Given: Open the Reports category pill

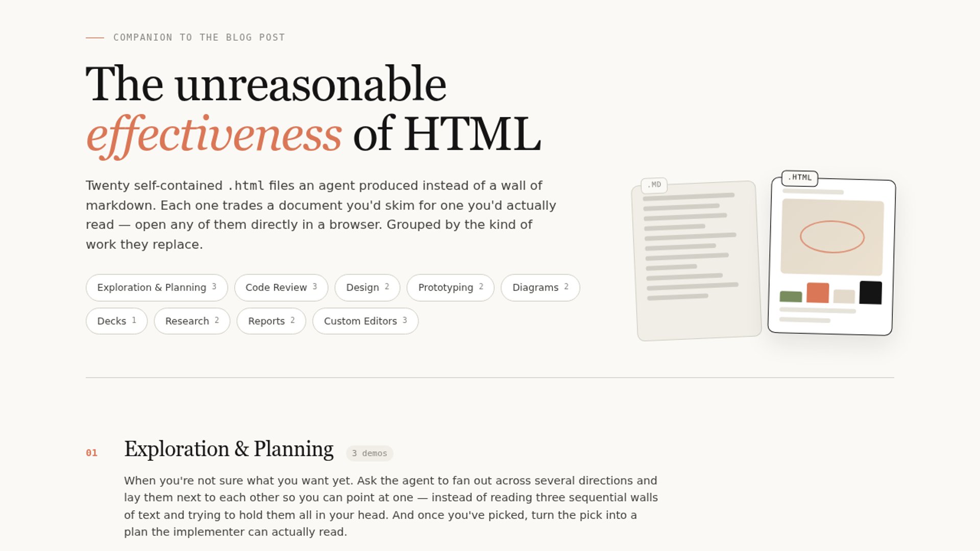Looking at the screenshot, I should [x=272, y=321].
